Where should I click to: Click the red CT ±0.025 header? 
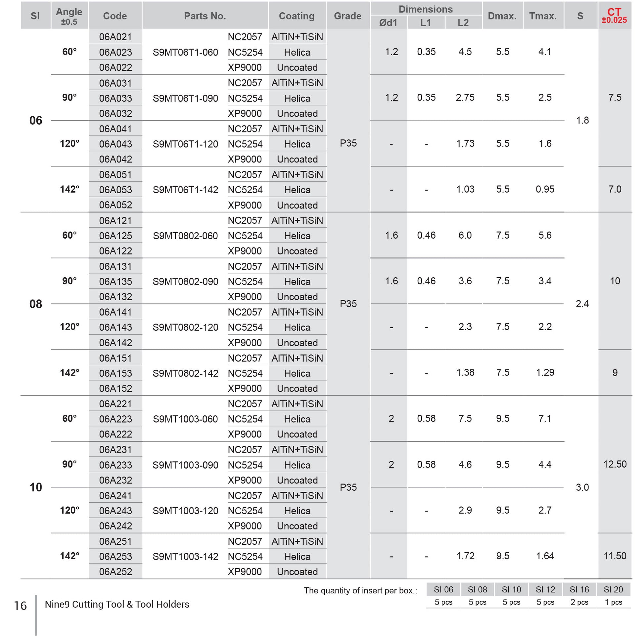pos(614,16)
